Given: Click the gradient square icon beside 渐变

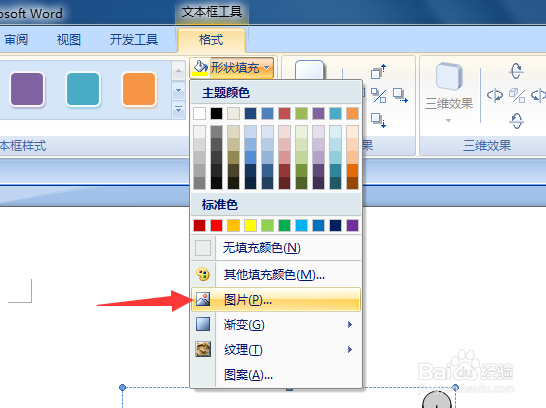Looking at the screenshot, I should click(203, 324).
